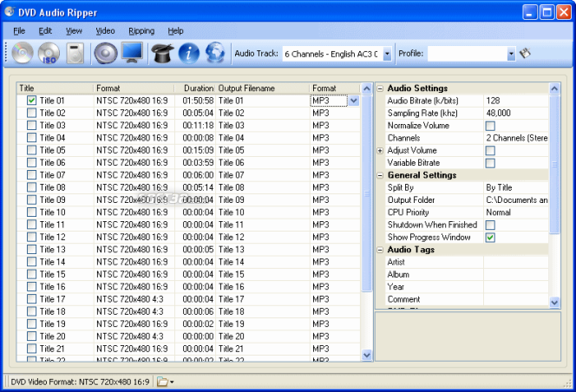Click the Artist tag input field
The image size is (576, 392).
(516, 262)
